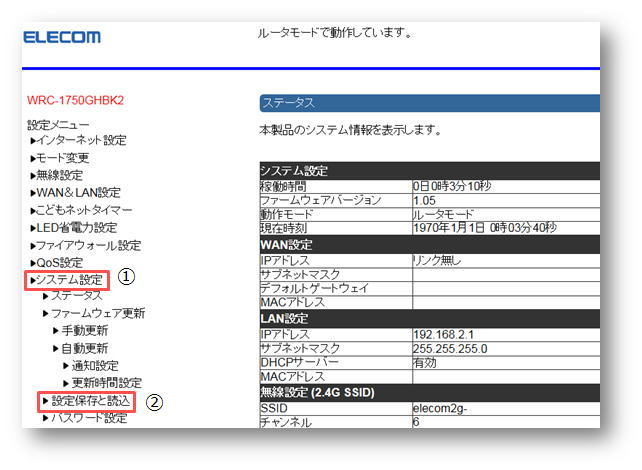Open 通知設定 under auto update
The image size is (642, 470).
click(x=94, y=365)
